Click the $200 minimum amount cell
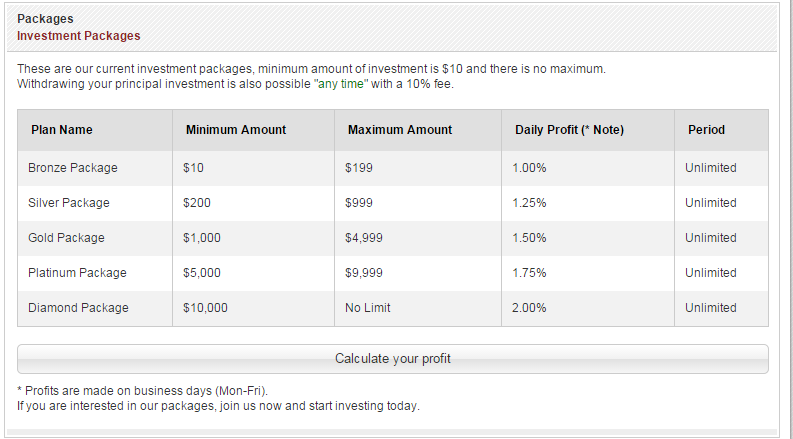 point(197,203)
